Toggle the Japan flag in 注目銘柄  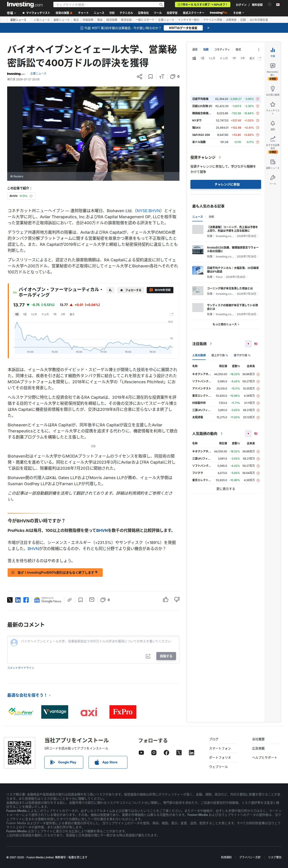(x=248, y=344)
